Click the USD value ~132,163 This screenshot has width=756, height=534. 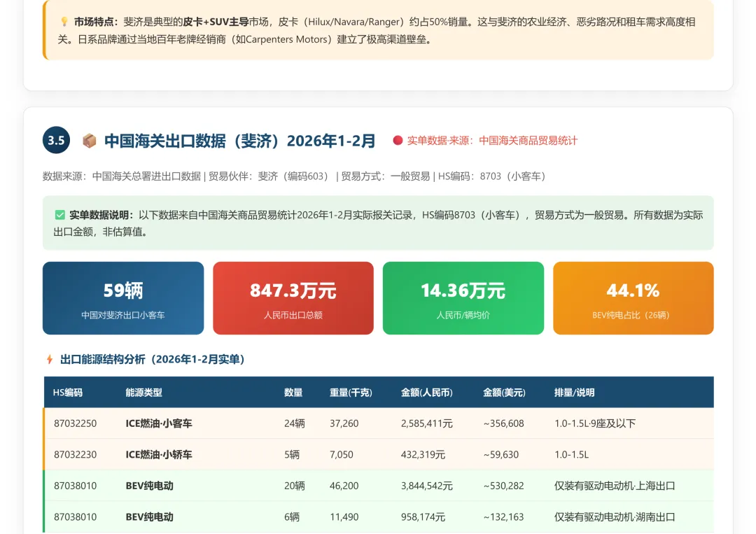tap(503, 517)
